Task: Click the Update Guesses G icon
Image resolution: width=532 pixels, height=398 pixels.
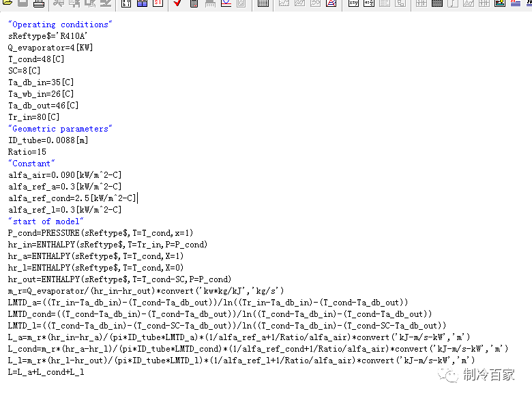Action: (x=241, y=3)
